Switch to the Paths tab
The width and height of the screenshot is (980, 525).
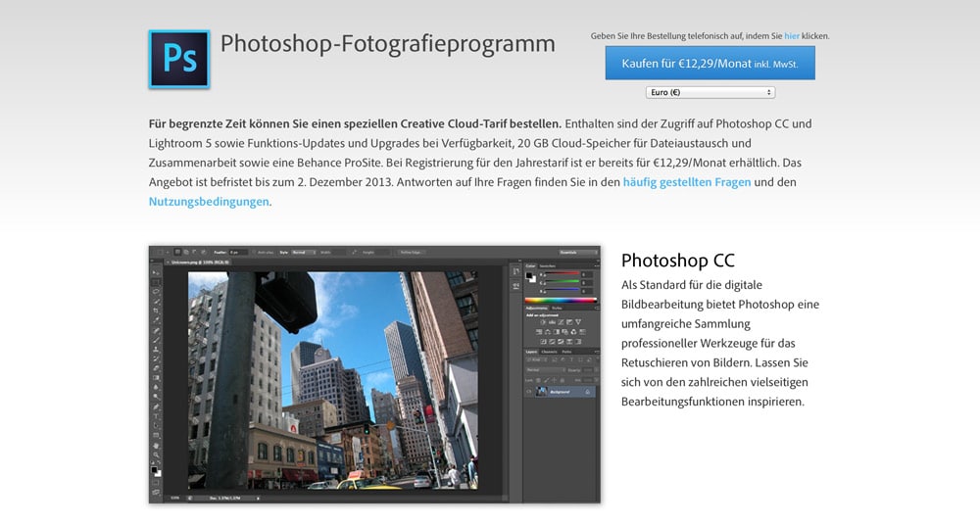coord(566,352)
